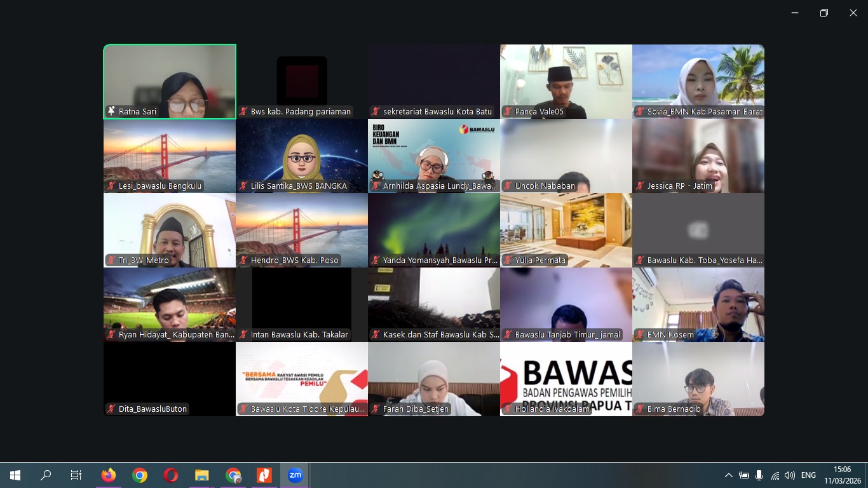Open the Foxit PDF app from the taskbar
The image size is (868, 488).
[264, 475]
